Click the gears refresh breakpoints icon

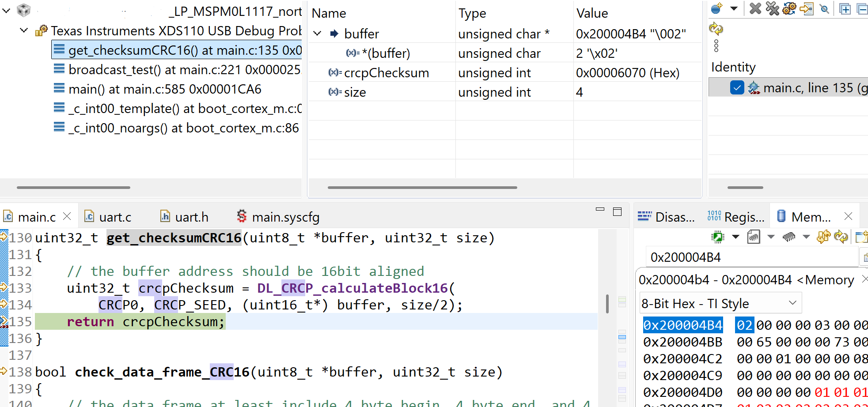tap(789, 8)
